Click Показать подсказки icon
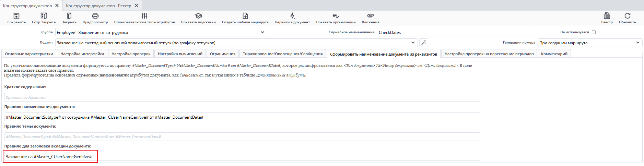Screen dimensions: 644x166 click(x=198, y=16)
